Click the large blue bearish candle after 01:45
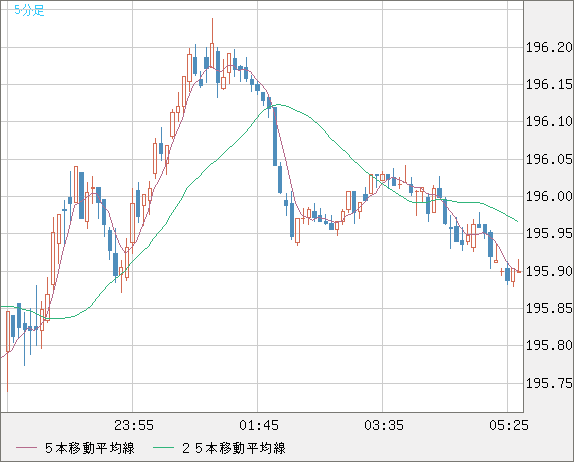The height and width of the screenshot is (462, 574). tap(275, 136)
